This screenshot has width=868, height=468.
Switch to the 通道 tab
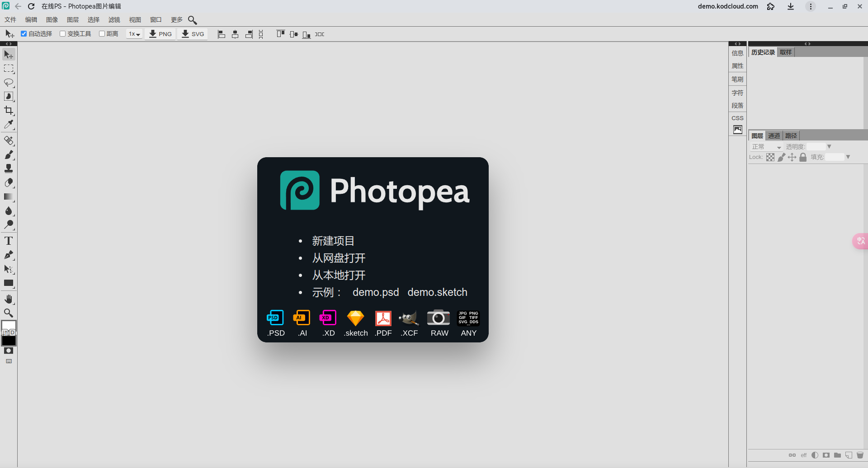(774, 136)
